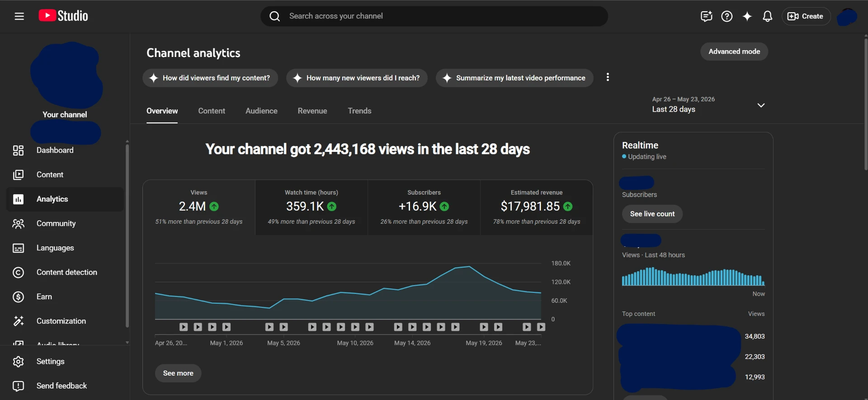The image size is (868, 400).
Task: Open the comments feedback icon in header
Action: [706, 16]
